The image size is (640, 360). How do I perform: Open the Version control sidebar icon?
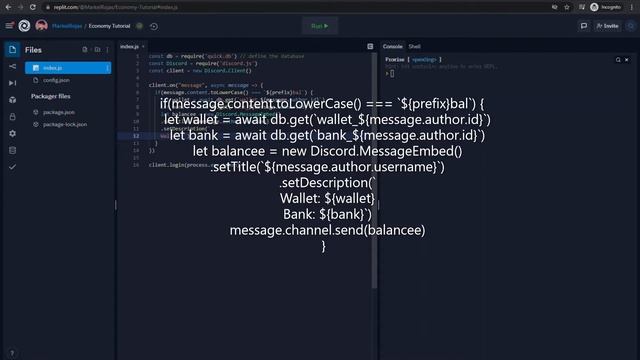[12, 67]
